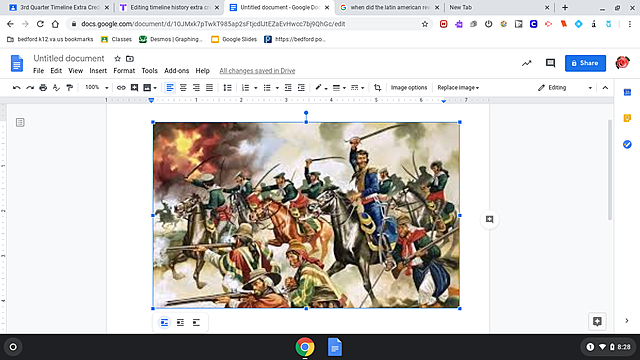Open the Format menu

pyautogui.click(x=124, y=71)
